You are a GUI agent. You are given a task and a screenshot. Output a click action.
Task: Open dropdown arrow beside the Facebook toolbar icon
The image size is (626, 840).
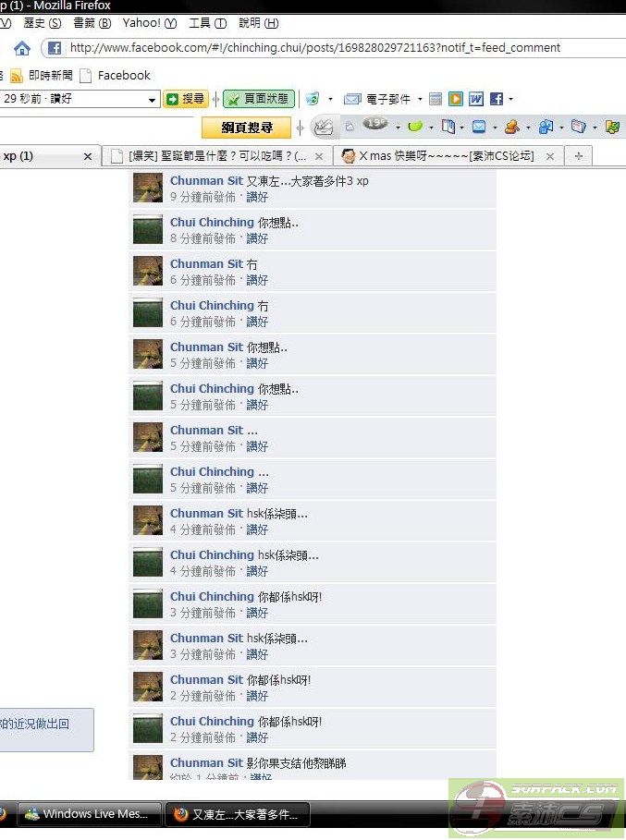tap(510, 99)
